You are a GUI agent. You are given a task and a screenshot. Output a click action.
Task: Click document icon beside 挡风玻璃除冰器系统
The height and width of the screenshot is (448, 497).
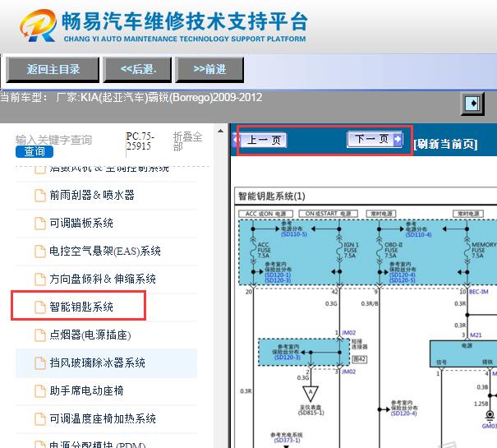[x=40, y=363]
